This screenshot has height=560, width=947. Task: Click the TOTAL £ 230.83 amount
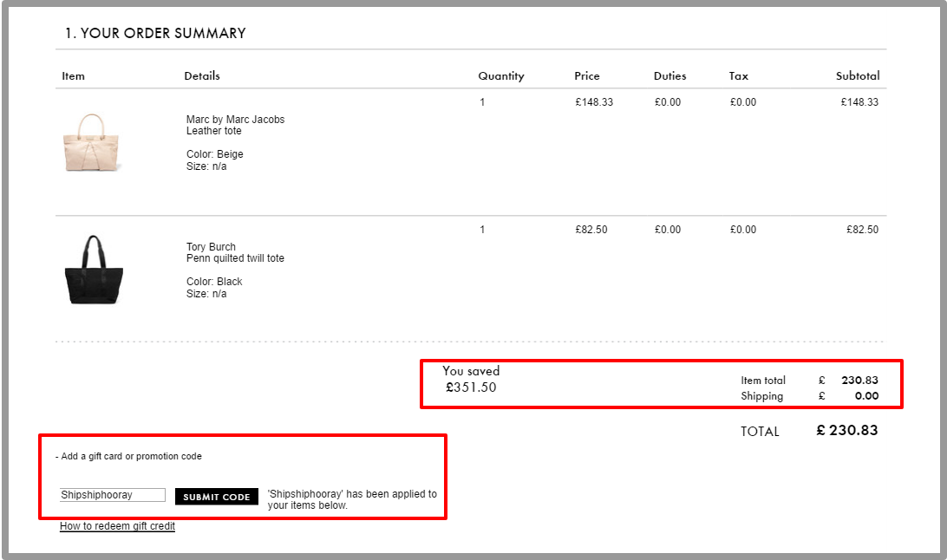(x=846, y=430)
